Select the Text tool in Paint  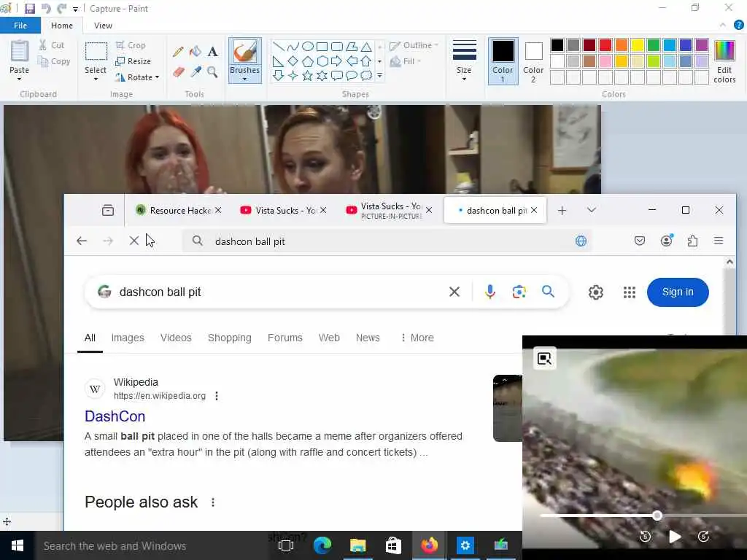pos(212,52)
